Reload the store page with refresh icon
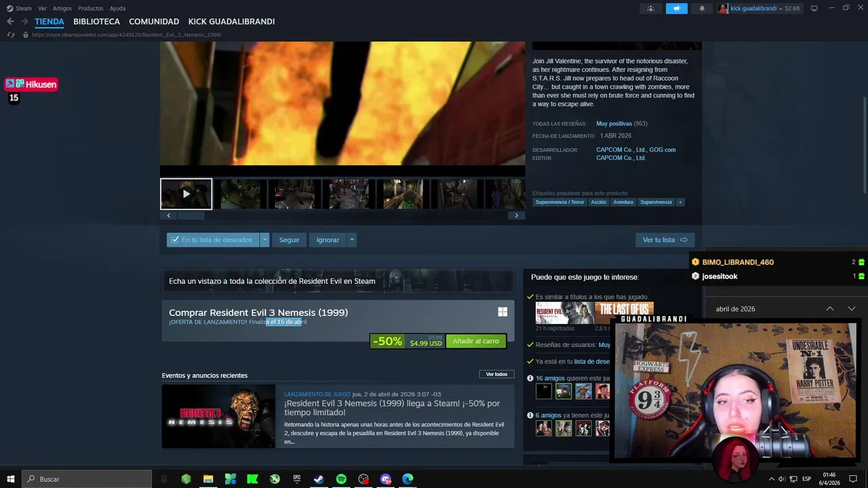 pos(10,35)
